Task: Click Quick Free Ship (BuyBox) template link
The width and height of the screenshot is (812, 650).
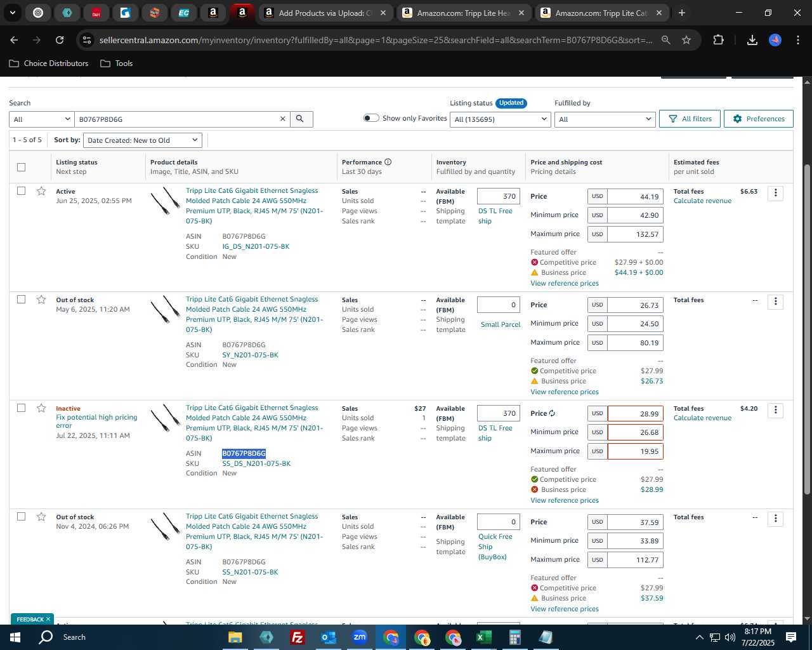Action: click(x=495, y=547)
